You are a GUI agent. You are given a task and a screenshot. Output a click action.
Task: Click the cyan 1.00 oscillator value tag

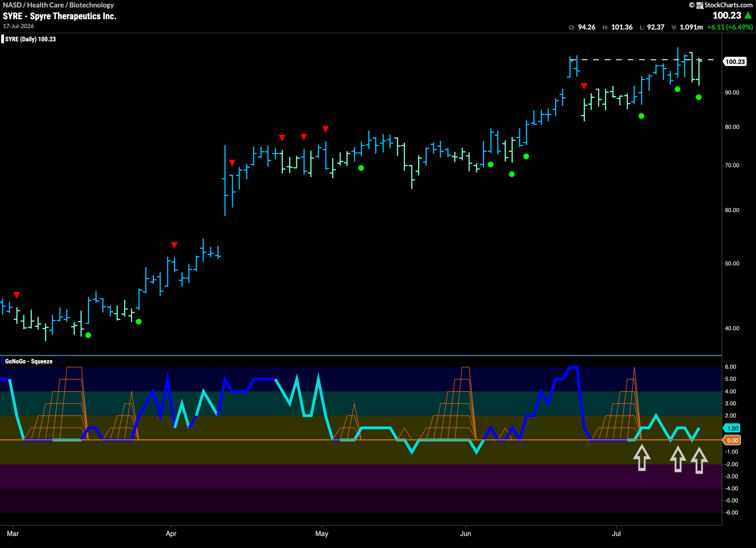point(731,428)
